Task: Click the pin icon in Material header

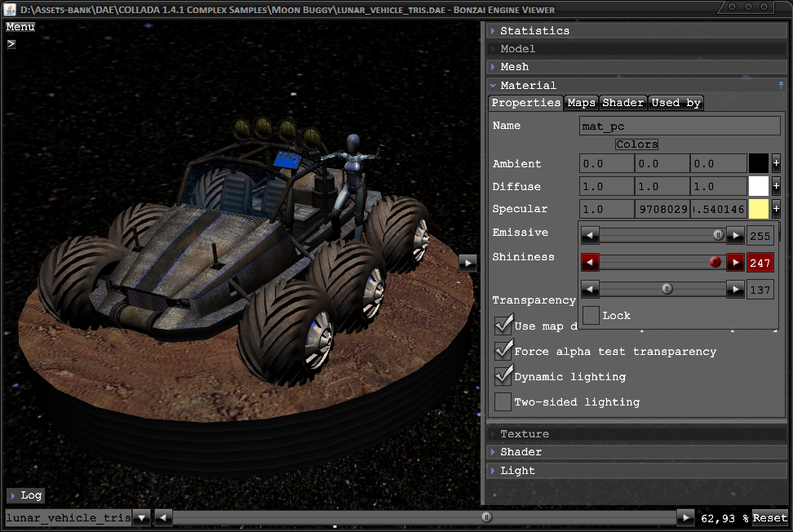Action: [x=782, y=85]
